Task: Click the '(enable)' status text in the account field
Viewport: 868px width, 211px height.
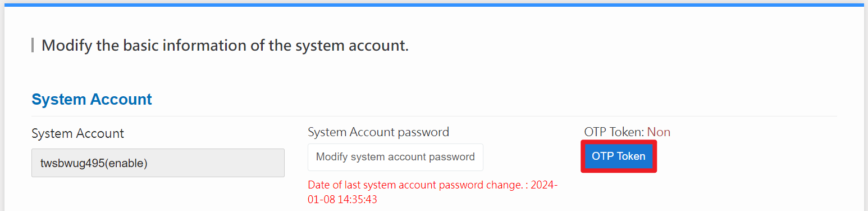Action: (x=126, y=164)
